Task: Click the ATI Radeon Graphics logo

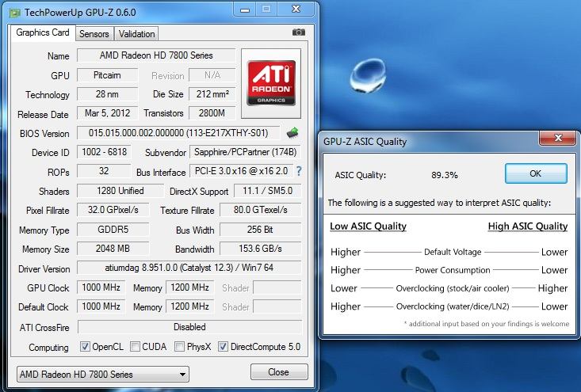Action: pos(271,83)
